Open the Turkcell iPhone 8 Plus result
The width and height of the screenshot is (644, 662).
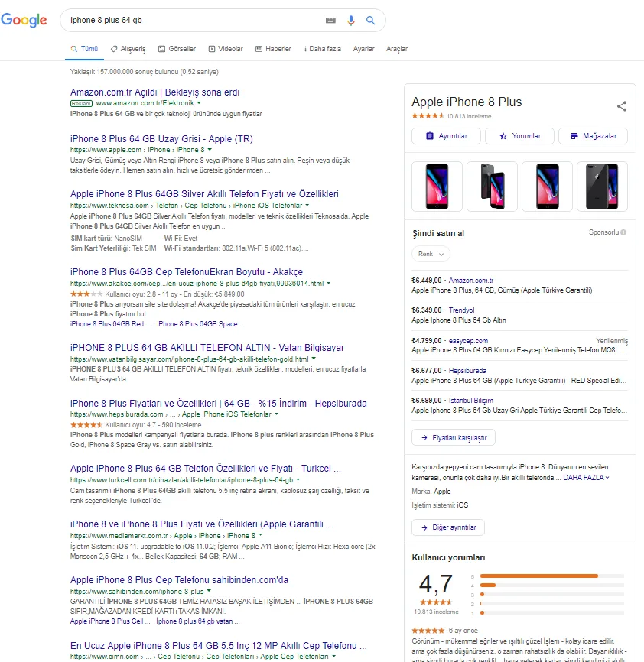[205, 468]
